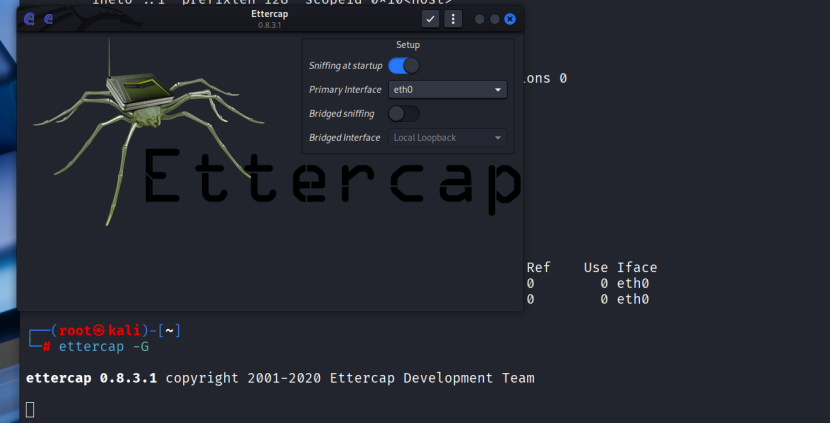Click the 'root㉿kali' prompt in terminal
The width and height of the screenshot is (831, 424).
100,331
